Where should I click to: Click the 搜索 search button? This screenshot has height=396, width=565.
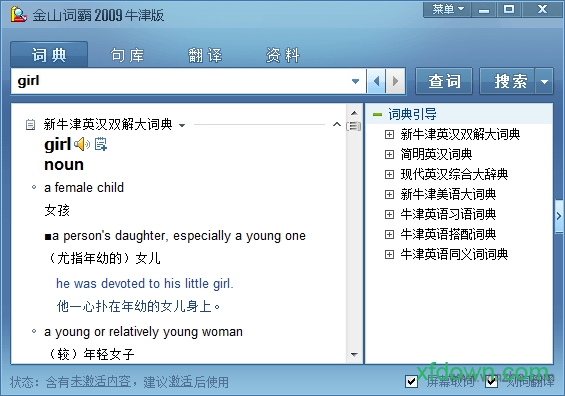[508, 81]
